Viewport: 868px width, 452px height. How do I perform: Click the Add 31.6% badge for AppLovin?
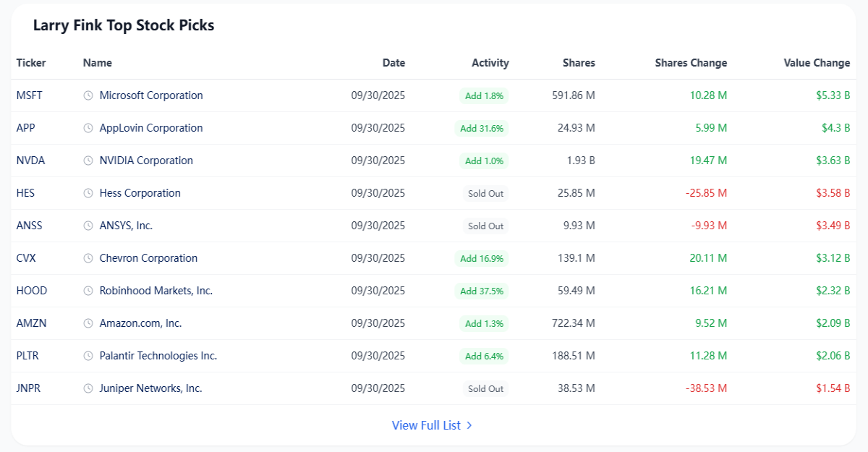tap(482, 128)
